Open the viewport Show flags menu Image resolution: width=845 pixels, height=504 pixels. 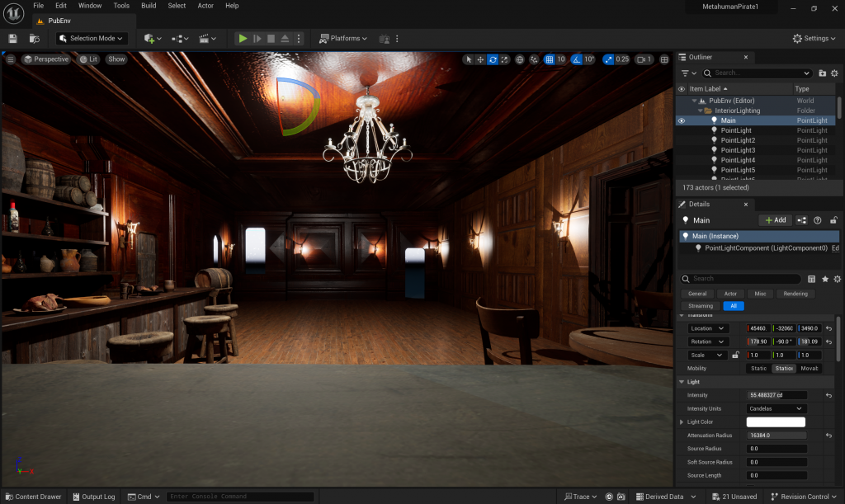[116, 59]
